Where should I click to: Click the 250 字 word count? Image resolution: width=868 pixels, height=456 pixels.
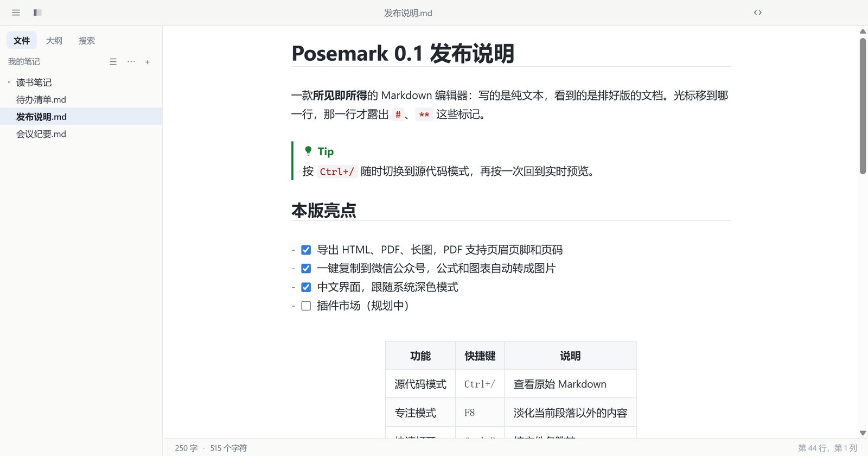click(186, 448)
